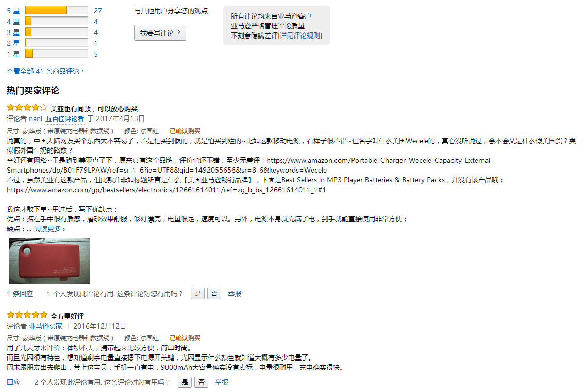Viewport: 586px width, 392px height.
Task: Vote 是 on nani's review helpfulness
Action: click(198, 294)
